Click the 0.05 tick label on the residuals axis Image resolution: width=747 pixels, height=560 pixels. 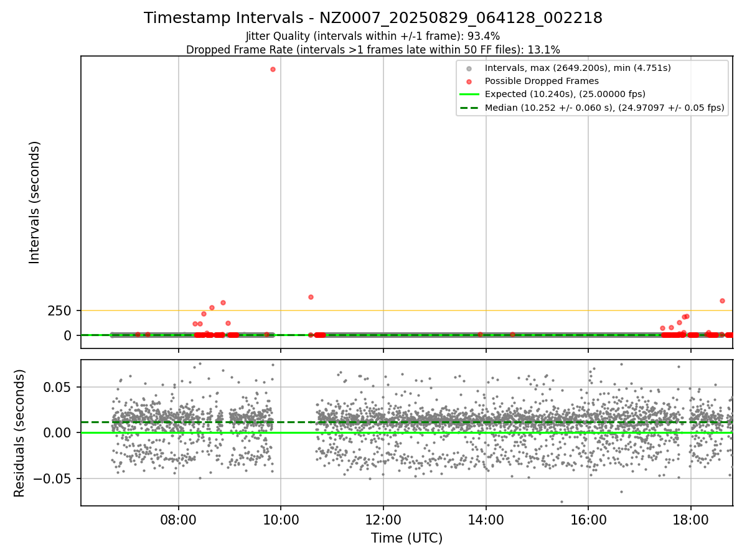[x=57, y=387]
